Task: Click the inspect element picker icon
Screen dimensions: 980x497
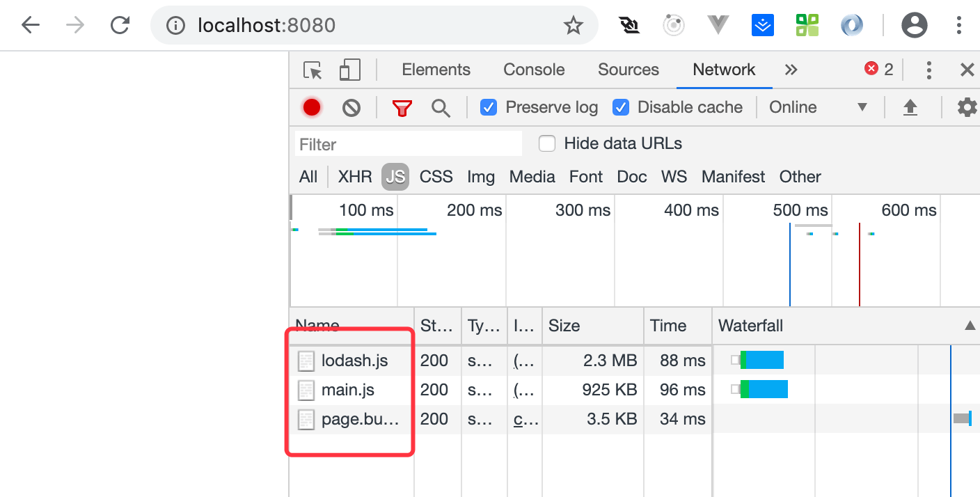Action: pos(313,70)
